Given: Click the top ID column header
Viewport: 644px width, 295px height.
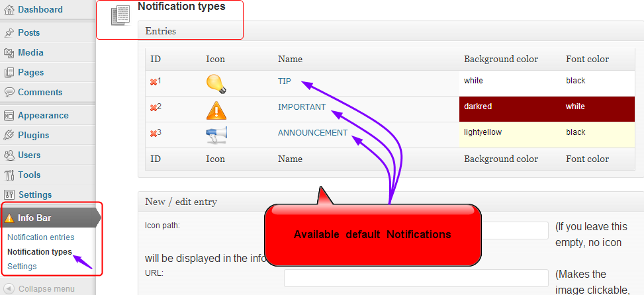Looking at the screenshot, I should coord(156,59).
